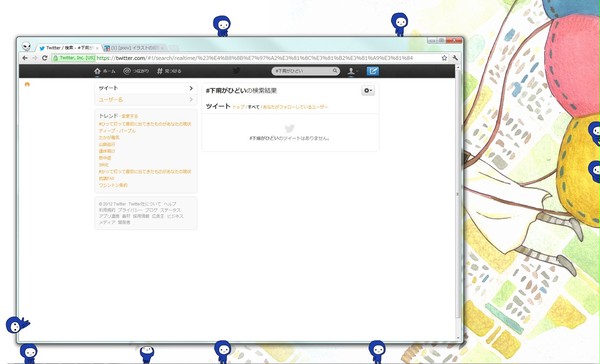Click the vertical scrollbar of the browser page
600x364 pixels.
(x=458, y=194)
